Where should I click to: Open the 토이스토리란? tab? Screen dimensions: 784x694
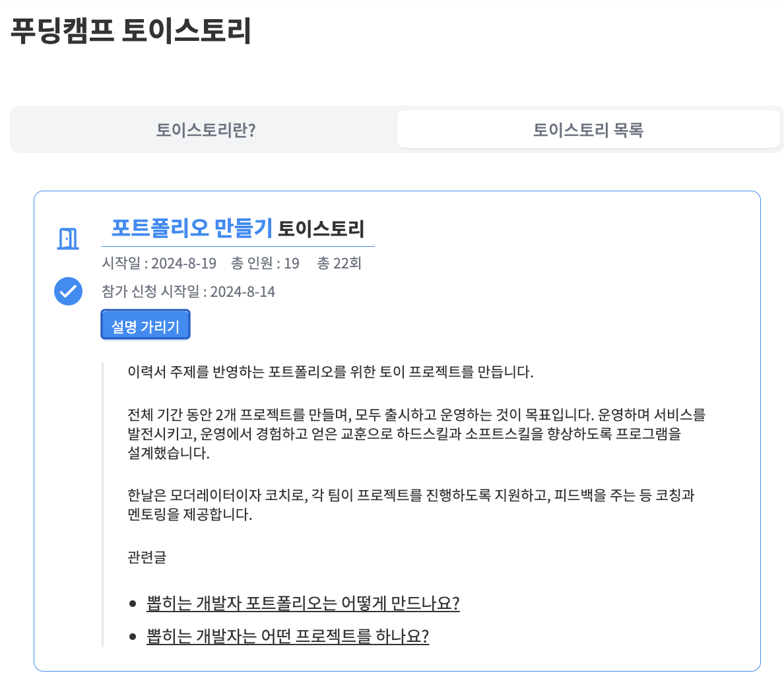[x=205, y=130]
